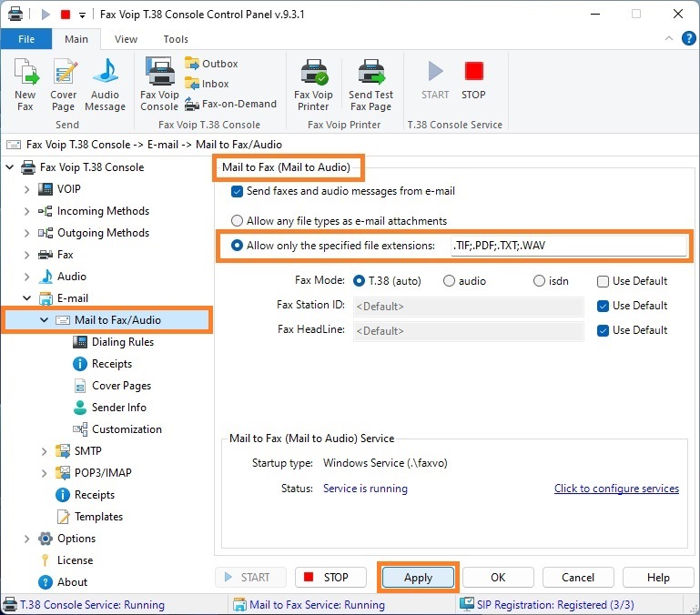The image size is (700, 615).
Task: Collapse the Mail to Fax/Audio node
Action: [45, 320]
